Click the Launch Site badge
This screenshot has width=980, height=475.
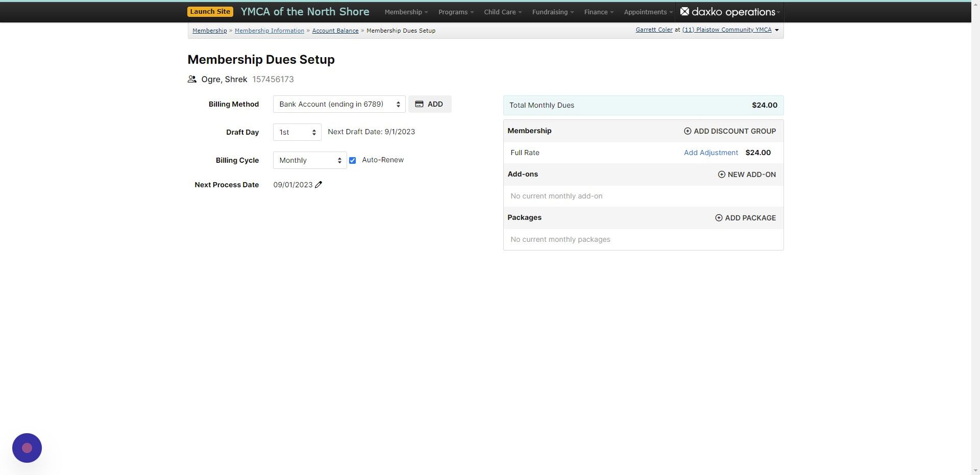tap(210, 11)
